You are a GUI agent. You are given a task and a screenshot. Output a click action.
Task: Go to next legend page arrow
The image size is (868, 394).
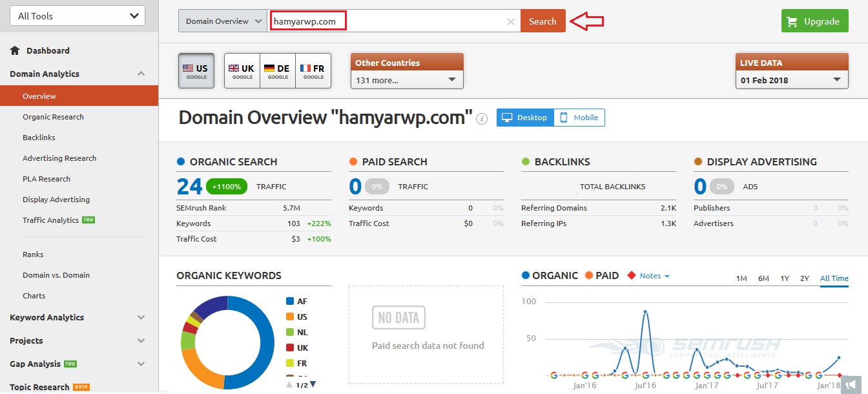313,384
